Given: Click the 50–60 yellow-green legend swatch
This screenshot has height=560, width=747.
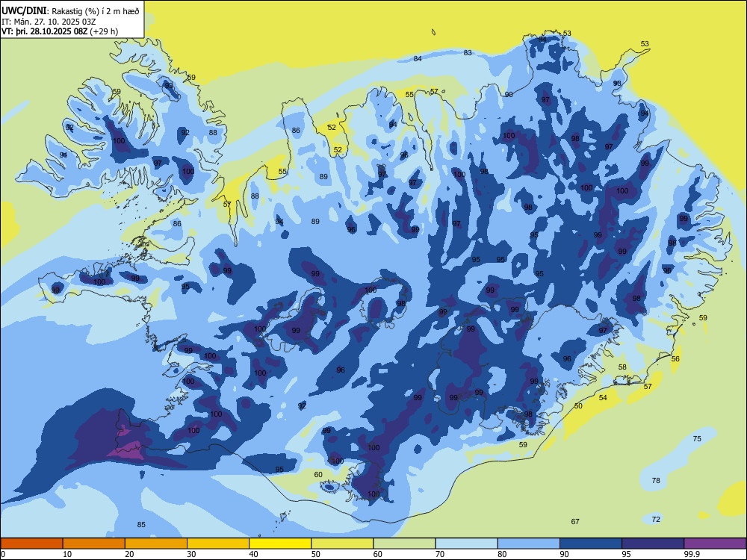Looking at the screenshot, I should click(x=342, y=544).
